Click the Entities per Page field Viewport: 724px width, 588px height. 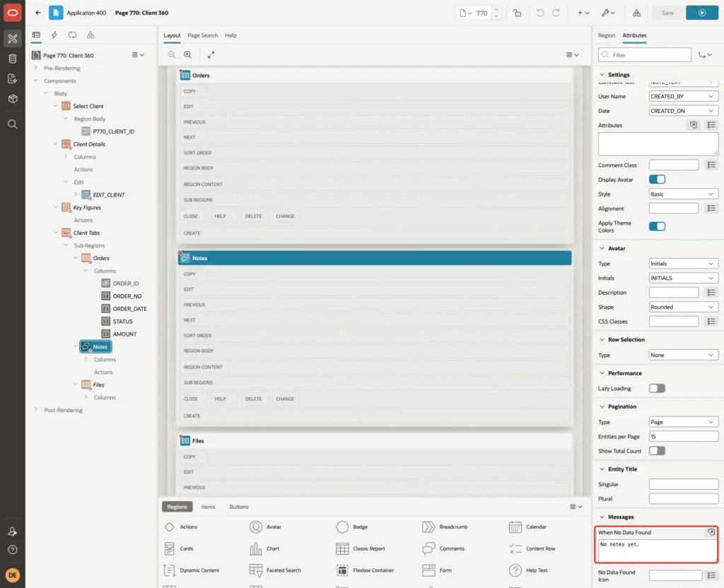683,437
